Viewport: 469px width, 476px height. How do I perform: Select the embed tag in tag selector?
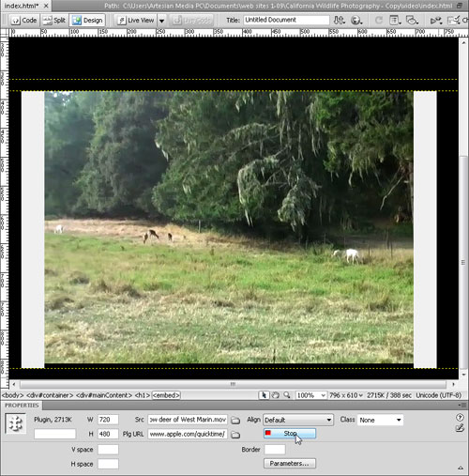[x=166, y=395]
